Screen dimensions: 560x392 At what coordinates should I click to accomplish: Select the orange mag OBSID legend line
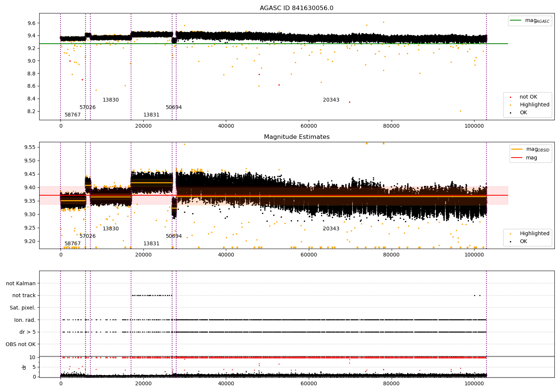click(x=517, y=149)
